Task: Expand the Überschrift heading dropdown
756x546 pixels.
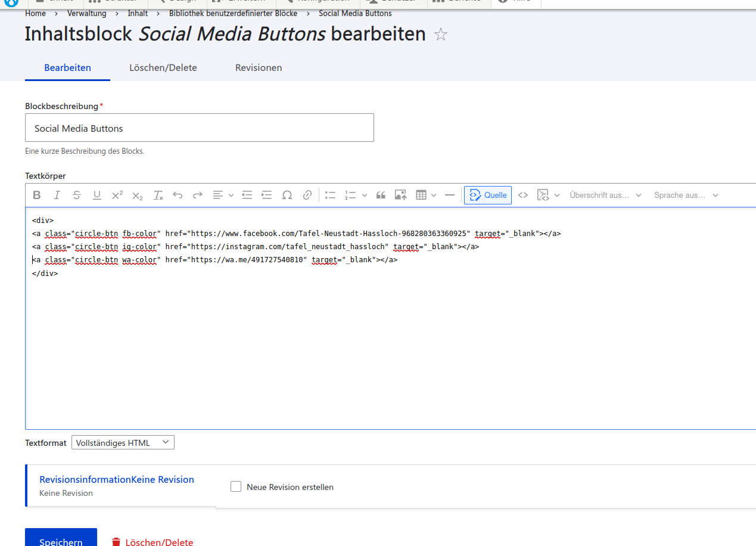Action: click(605, 195)
